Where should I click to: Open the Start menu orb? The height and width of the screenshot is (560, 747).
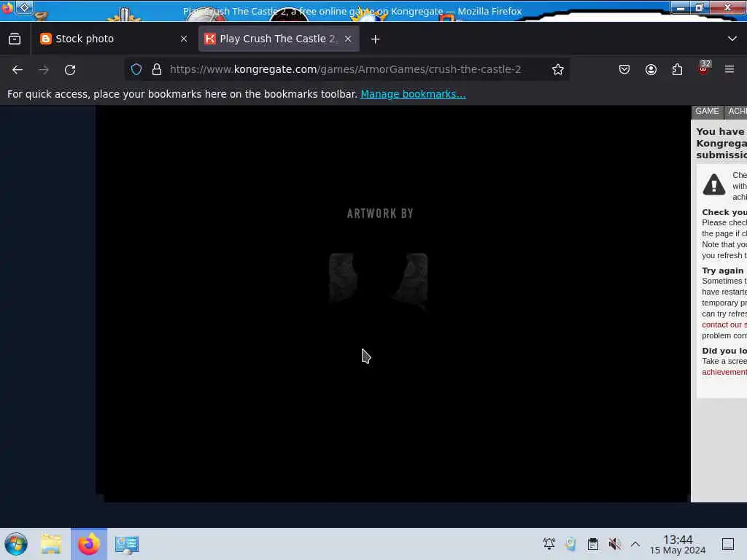click(x=16, y=544)
